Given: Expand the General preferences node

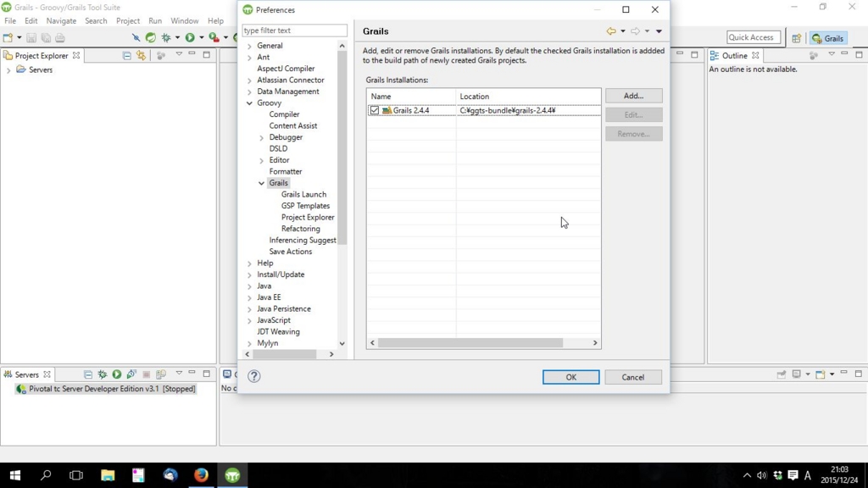Looking at the screenshot, I should 249,46.
